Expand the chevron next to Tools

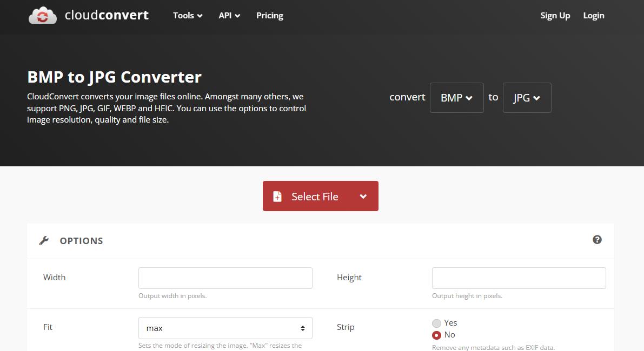[199, 16]
